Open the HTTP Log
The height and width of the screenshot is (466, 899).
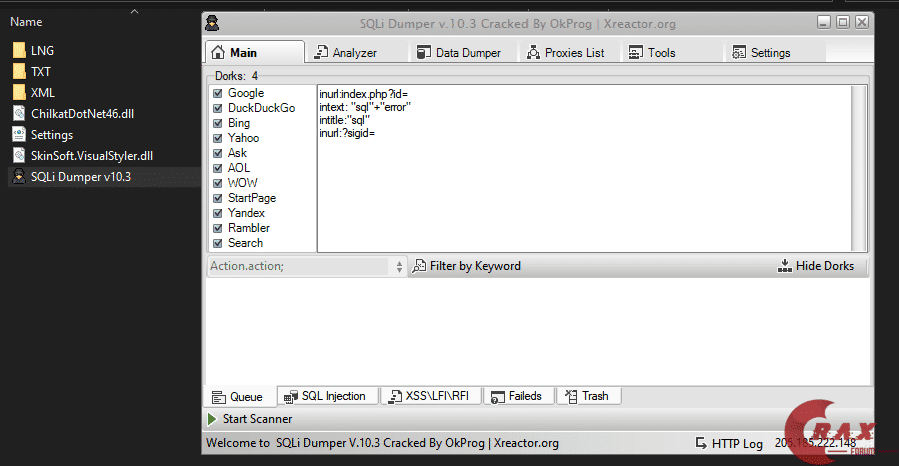[x=729, y=443]
